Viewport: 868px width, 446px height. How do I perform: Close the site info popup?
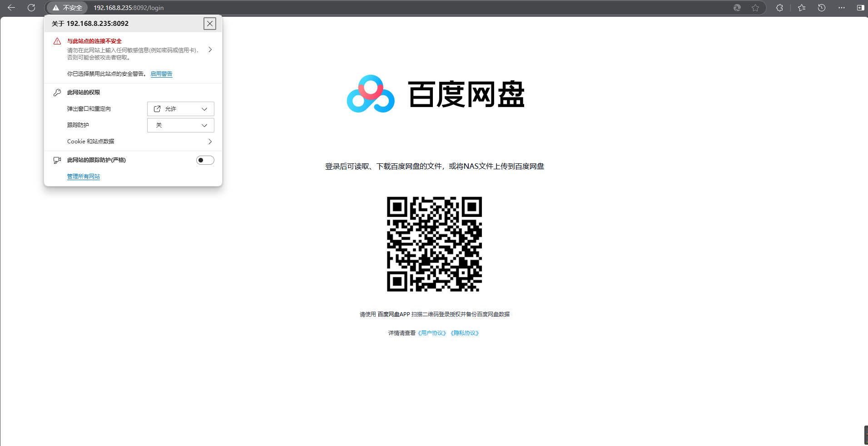pyautogui.click(x=210, y=24)
